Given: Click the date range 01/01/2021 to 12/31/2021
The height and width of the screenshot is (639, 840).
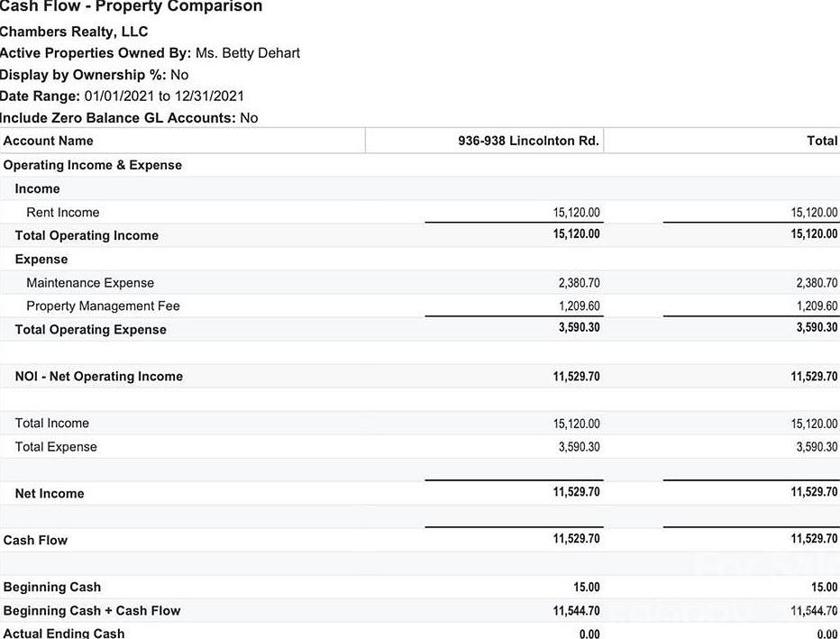Looking at the screenshot, I should point(164,96).
